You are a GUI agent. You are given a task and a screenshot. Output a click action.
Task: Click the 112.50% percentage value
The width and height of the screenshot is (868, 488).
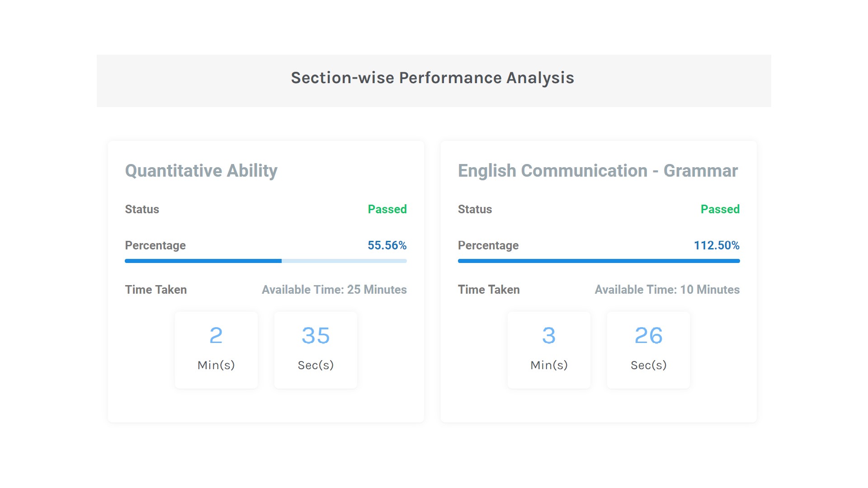coord(717,245)
